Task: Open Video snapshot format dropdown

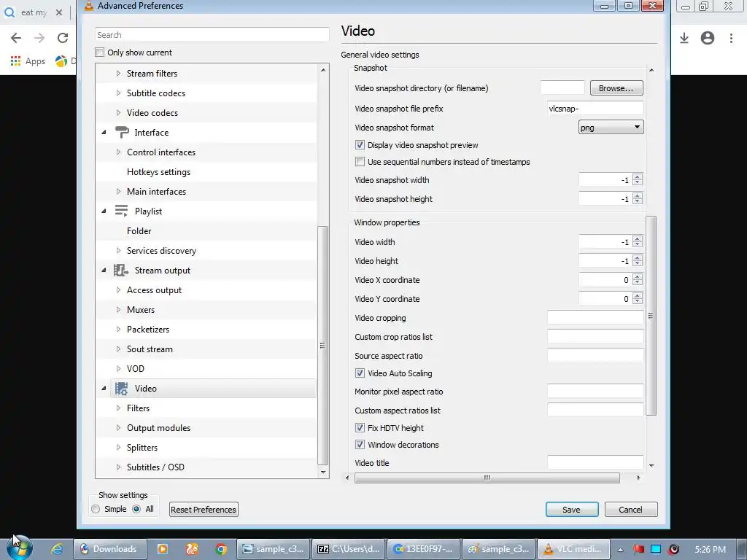Action: pyautogui.click(x=611, y=127)
